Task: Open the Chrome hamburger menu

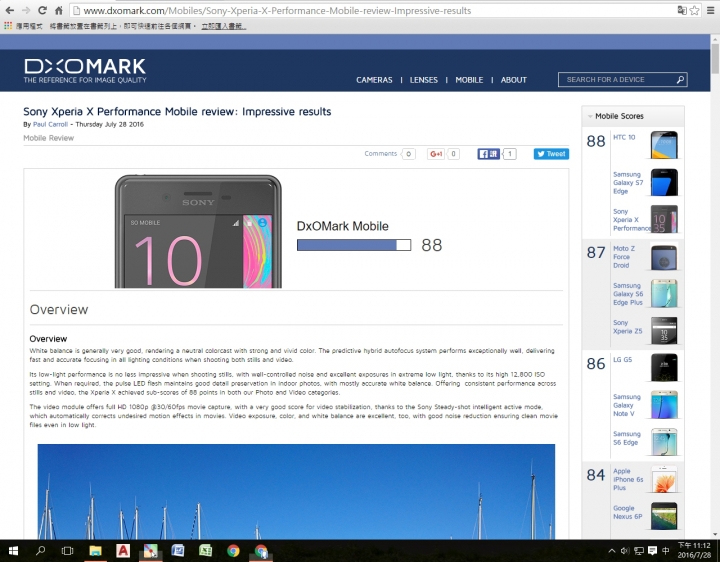Action: (710, 10)
